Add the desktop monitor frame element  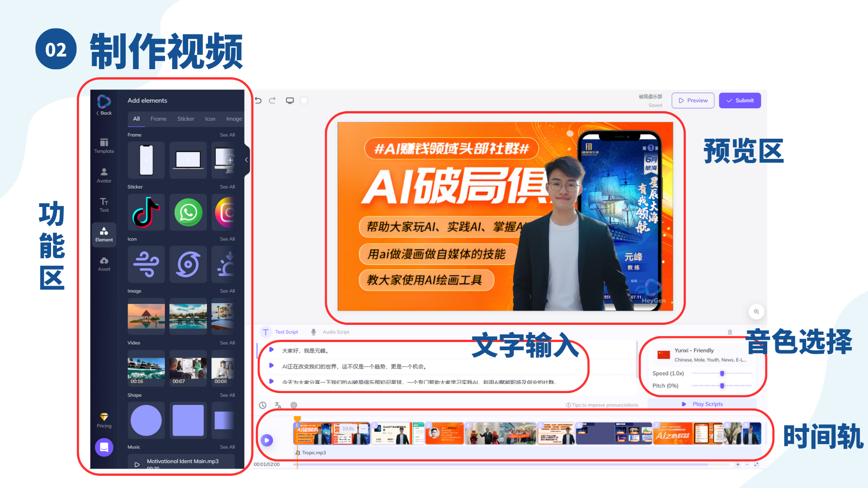pyautogui.click(x=223, y=160)
